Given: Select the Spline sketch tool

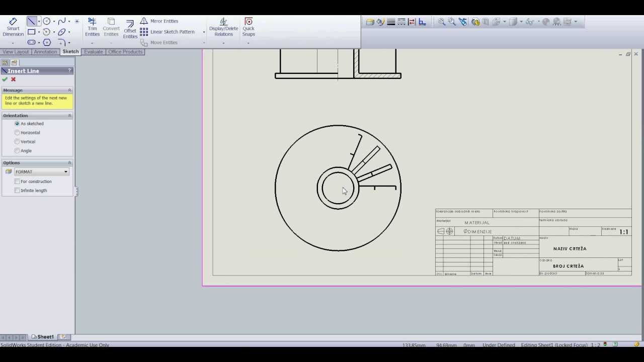Looking at the screenshot, I should pyautogui.click(x=61, y=21).
